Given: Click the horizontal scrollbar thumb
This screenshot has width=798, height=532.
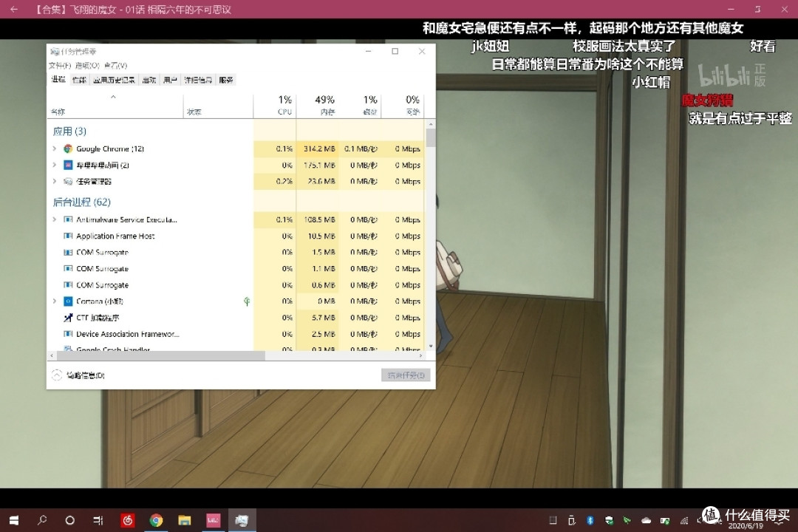Looking at the screenshot, I should pos(160,355).
